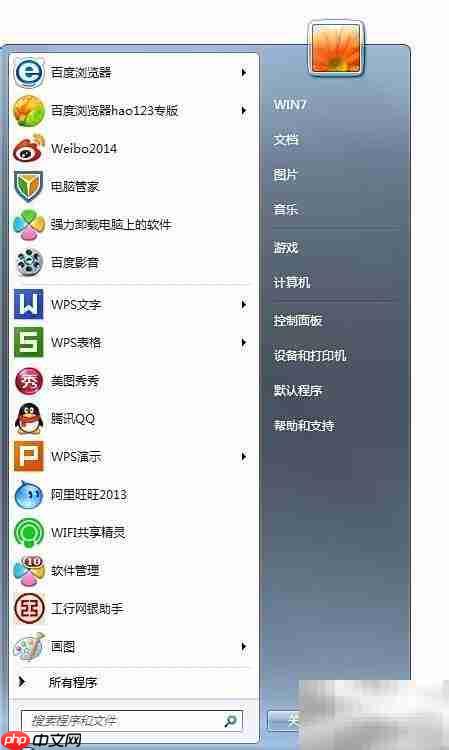449x750 pixels.
Task: Expand the WPS演示 jump list arrow
Action: pyautogui.click(x=244, y=457)
